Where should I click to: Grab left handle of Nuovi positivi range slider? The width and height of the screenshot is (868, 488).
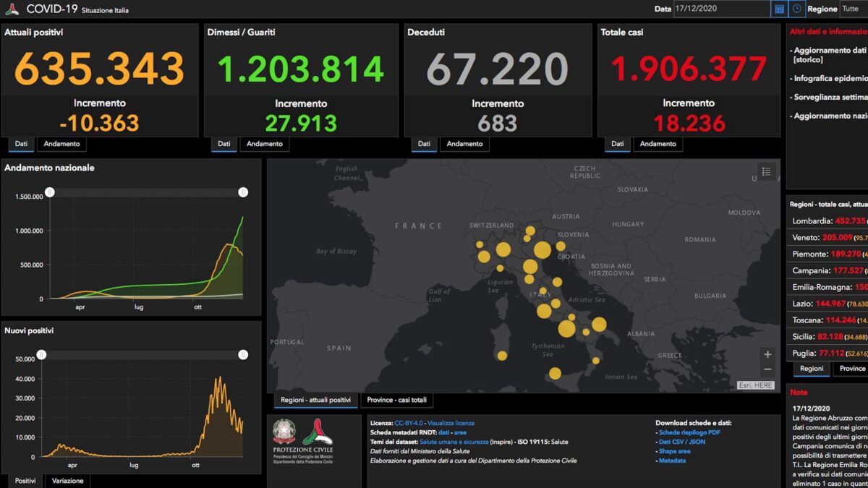[42, 355]
